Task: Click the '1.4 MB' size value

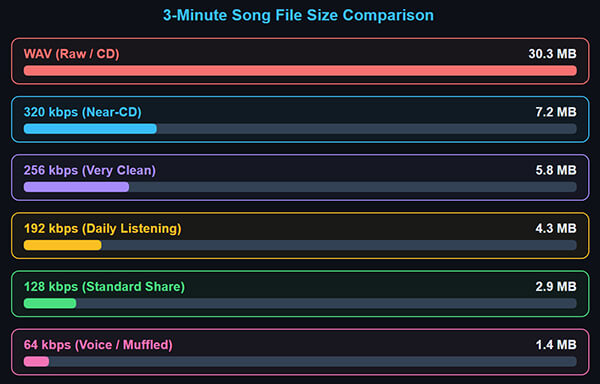Action: [556, 345]
